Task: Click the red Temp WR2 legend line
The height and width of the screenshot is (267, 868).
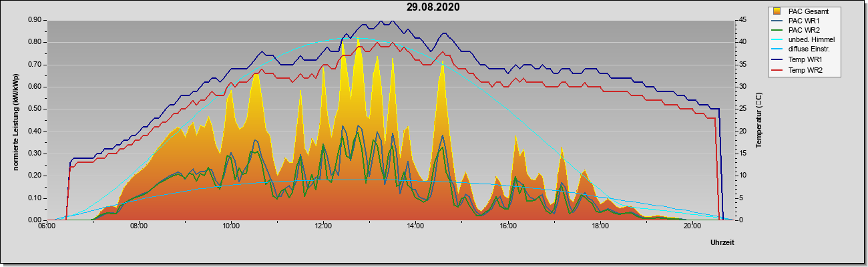Action: point(777,69)
